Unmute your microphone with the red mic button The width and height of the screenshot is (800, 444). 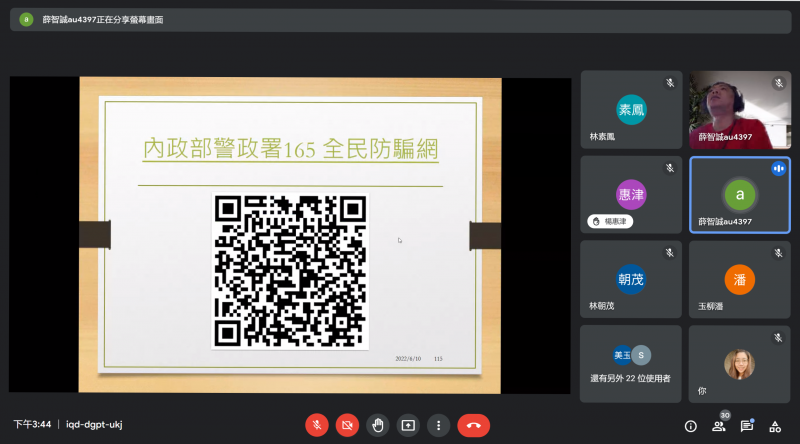(x=317, y=425)
